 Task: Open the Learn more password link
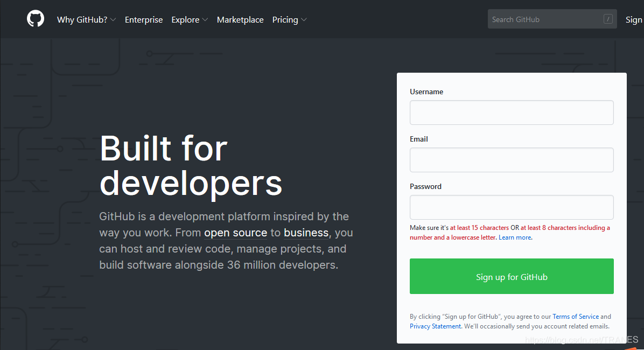pyautogui.click(x=515, y=237)
